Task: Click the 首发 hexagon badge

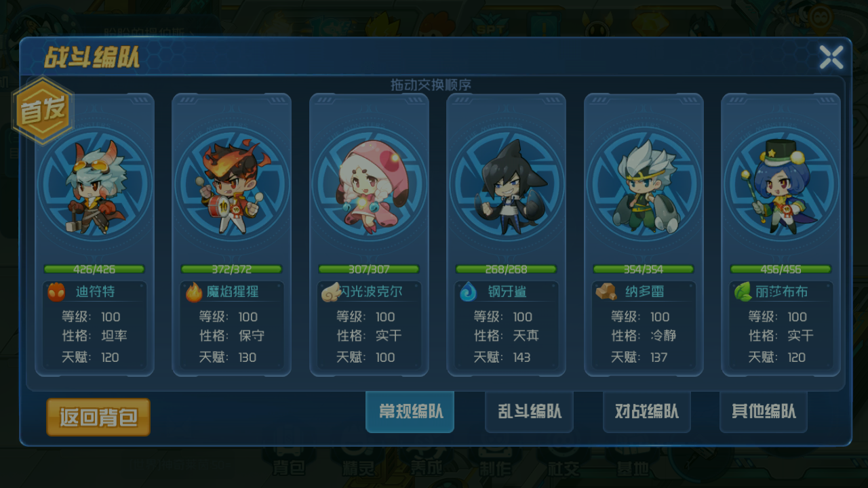Action: 43,110
